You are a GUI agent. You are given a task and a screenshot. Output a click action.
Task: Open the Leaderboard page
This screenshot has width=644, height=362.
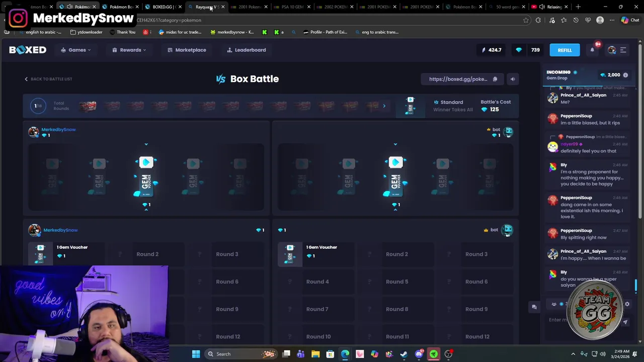click(x=247, y=50)
